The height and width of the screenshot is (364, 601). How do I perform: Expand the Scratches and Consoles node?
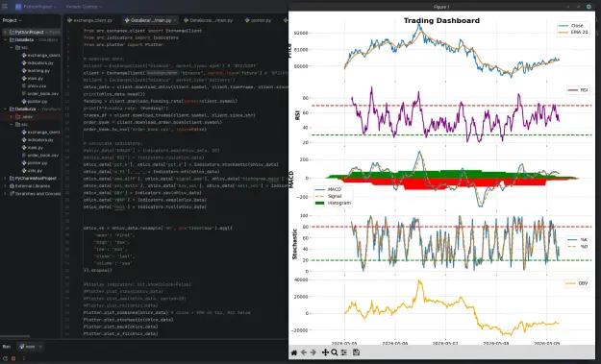click(6, 194)
